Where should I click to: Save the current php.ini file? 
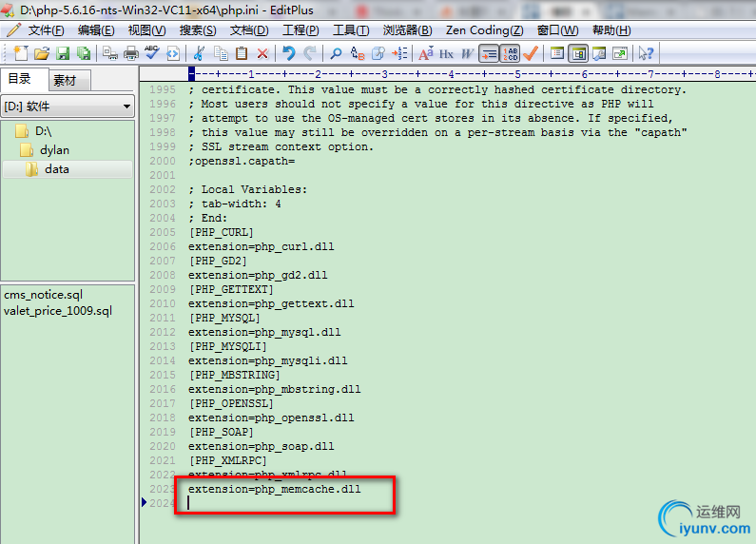(x=63, y=53)
